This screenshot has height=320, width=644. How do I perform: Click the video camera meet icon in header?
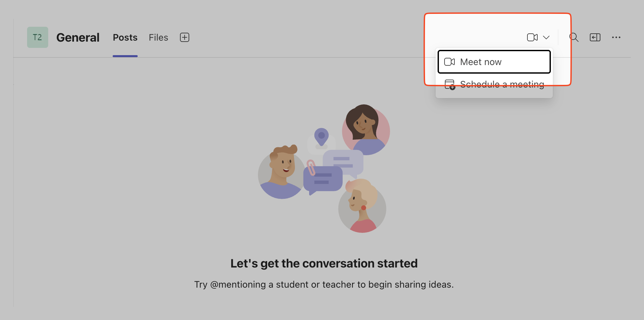click(532, 37)
